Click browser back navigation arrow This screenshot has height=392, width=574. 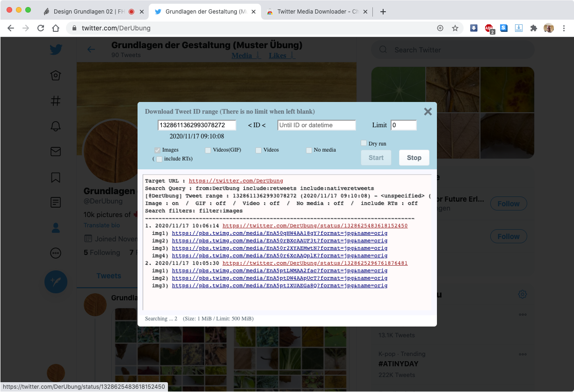click(11, 28)
